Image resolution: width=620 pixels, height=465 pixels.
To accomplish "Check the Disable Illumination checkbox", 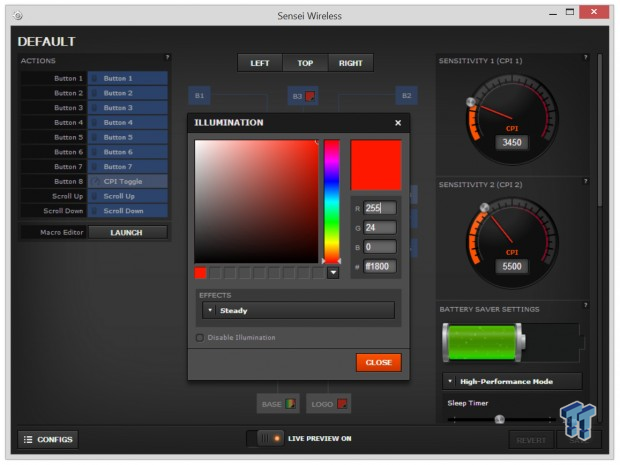I will click(x=200, y=338).
